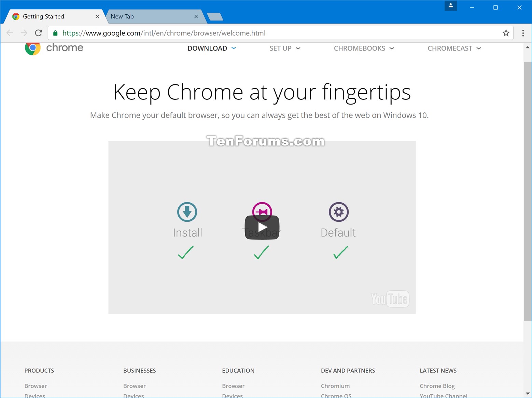Open the Chrome Blog link
This screenshot has height=398, width=532.
click(x=437, y=386)
